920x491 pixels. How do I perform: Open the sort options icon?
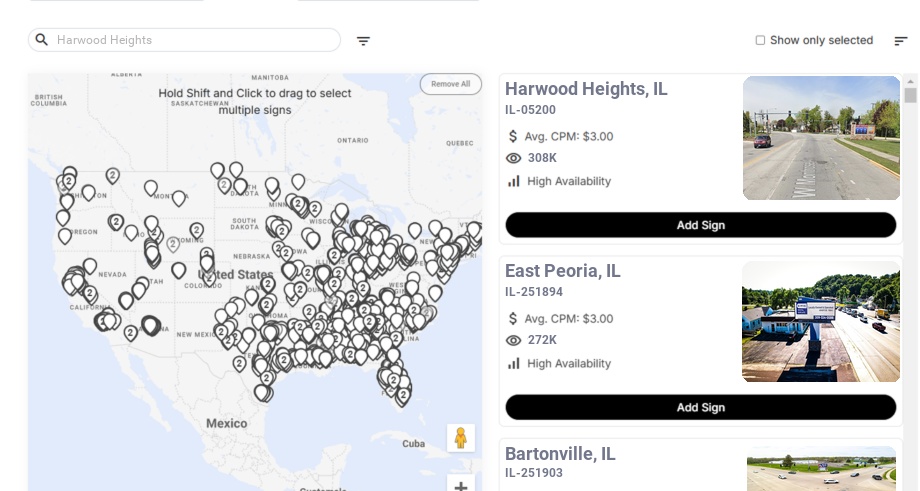(900, 41)
